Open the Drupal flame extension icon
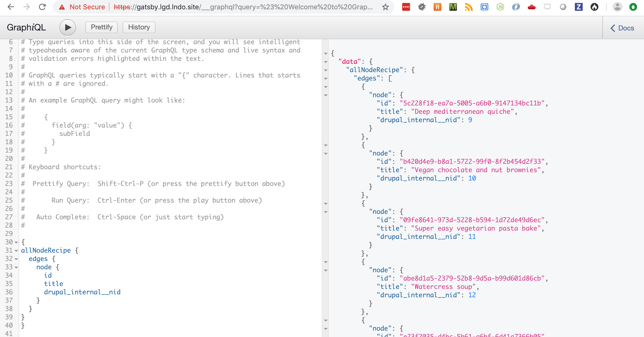The height and width of the screenshot is (337, 644). [x=595, y=7]
